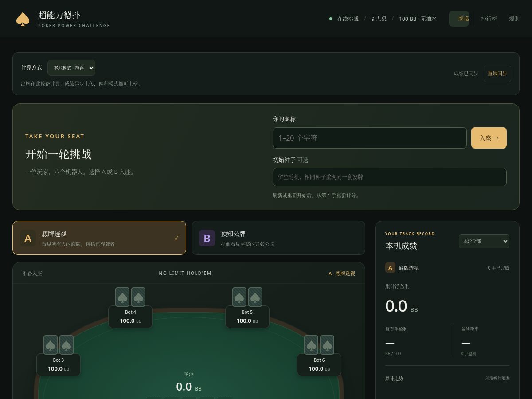Click the TAKE YOUR SEAT label
Image resolution: width=532 pixels, height=399 pixels.
click(x=55, y=137)
